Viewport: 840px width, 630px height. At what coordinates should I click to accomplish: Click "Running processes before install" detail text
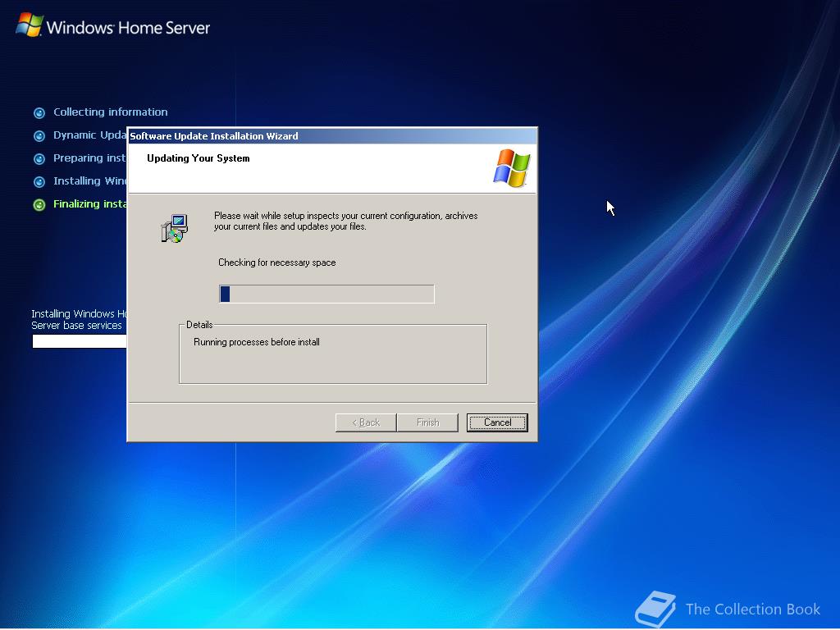[257, 342]
